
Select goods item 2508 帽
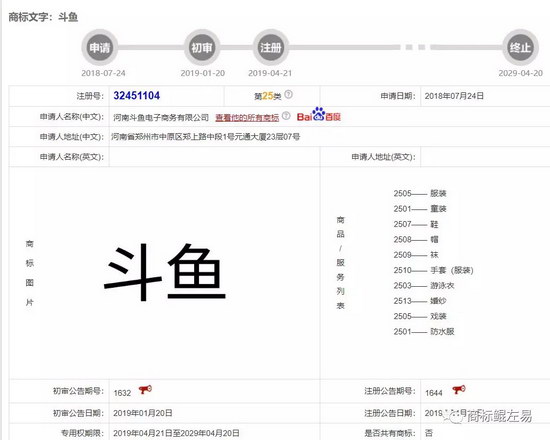[x=416, y=239]
